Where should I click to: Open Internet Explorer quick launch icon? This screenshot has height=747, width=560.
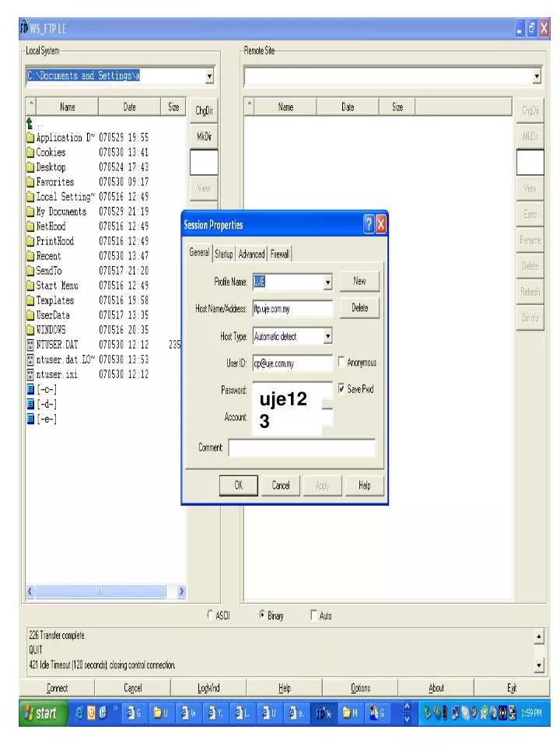[79, 713]
